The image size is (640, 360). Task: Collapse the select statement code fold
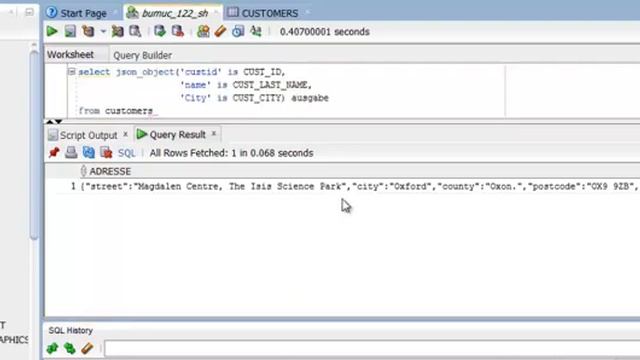(x=71, y=72)
